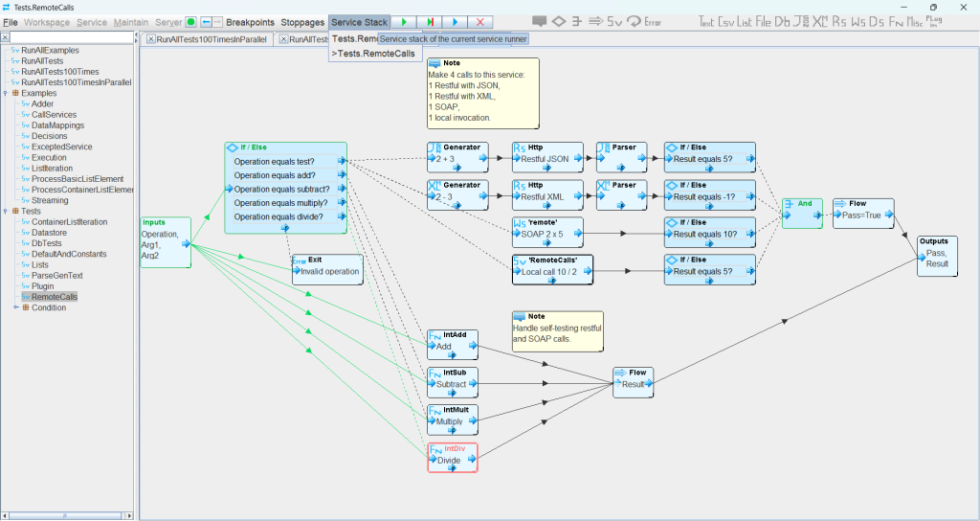The height and width of the screenshot is (521, 980).
Task: Clear the tree search field with X
Action: click(x=5, y=37)
